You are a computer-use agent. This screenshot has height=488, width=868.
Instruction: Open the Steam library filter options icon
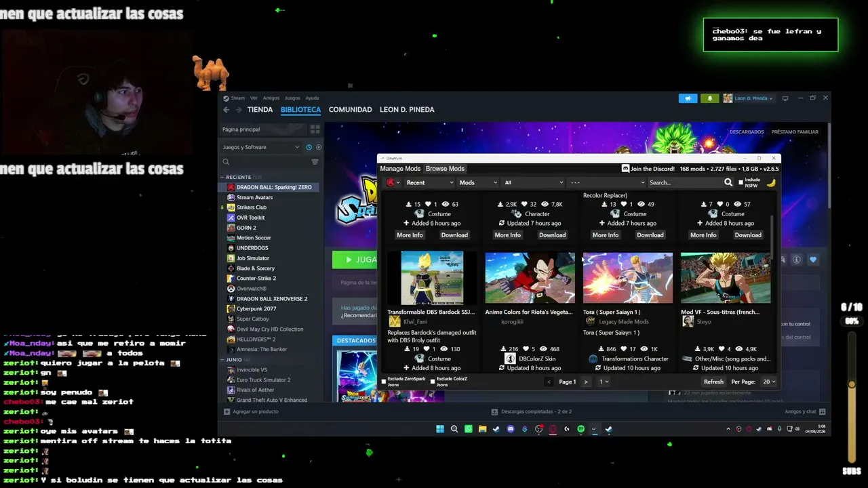pos(315,162)
